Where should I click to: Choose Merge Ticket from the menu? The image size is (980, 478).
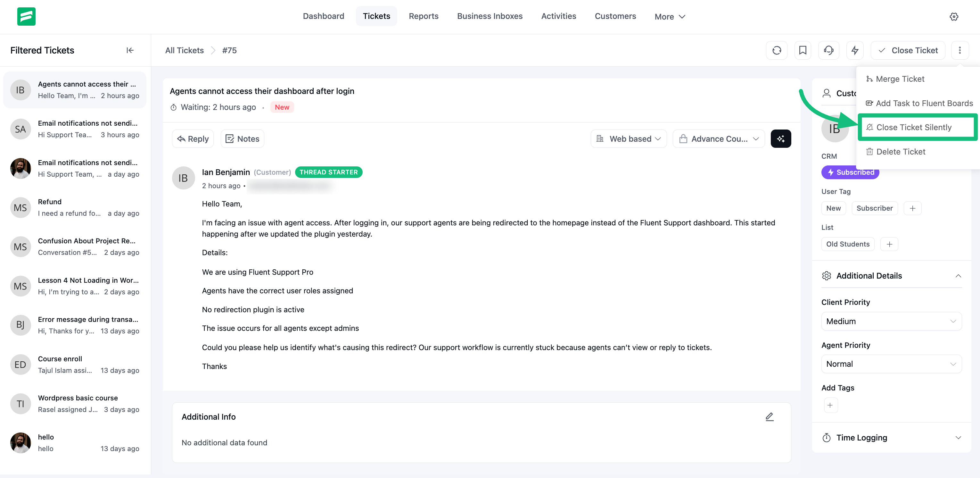point(900,79)
